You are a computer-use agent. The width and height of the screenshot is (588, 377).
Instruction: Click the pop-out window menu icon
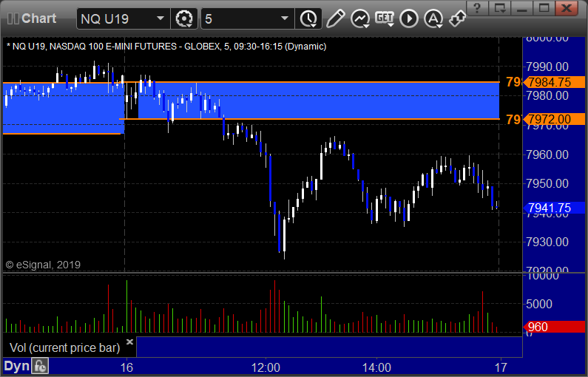tap(500, 7)
